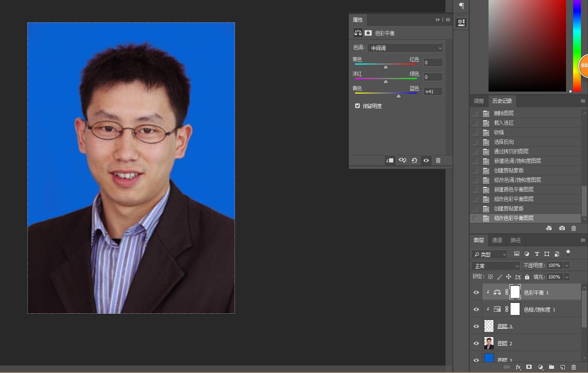
Task: Expand the 不透明度 opacity dropdown arrow
Action: point(566,265)
